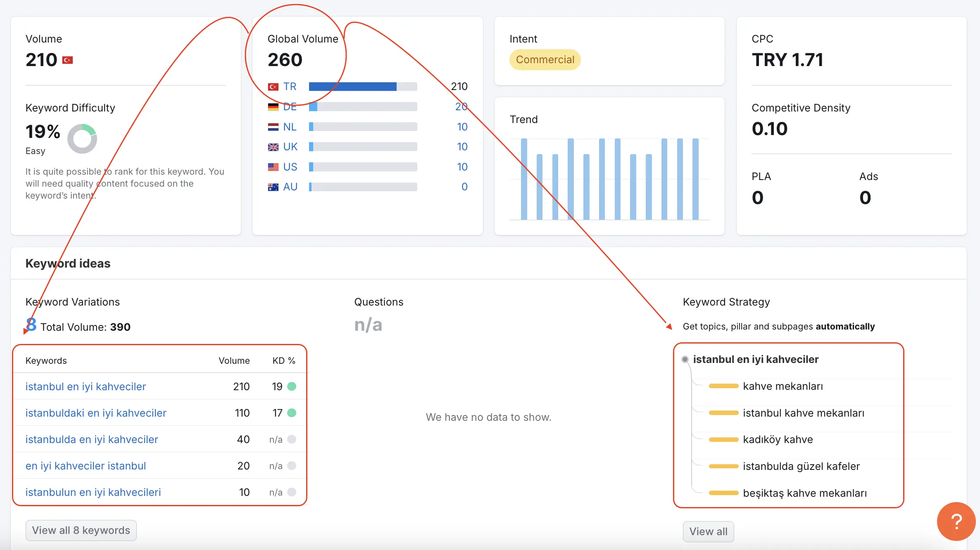
Task: Open the orange help question mark button
Action: pyautogui.click(x=956, y=521)
